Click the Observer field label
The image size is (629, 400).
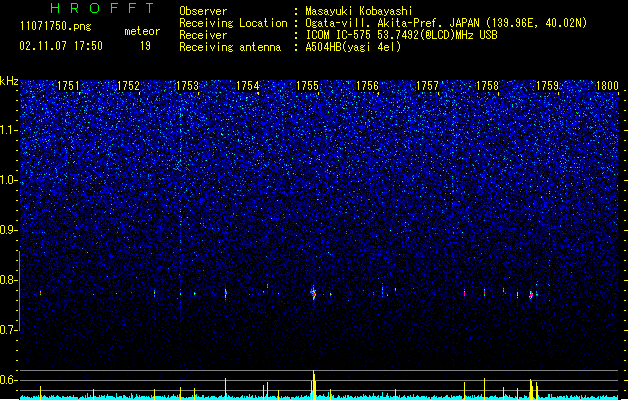(203, 11)
